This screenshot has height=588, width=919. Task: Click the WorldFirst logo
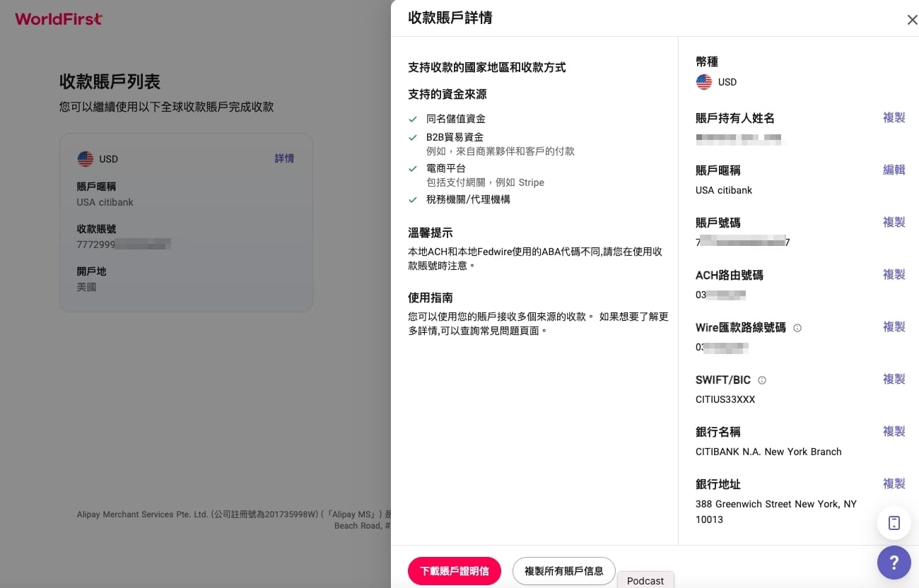click(x=59, y=19)
